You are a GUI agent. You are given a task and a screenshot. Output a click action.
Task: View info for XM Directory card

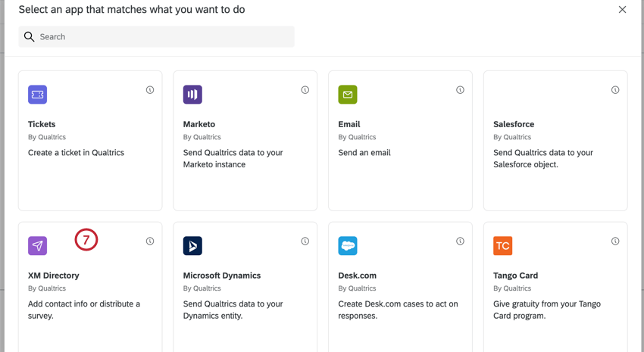coord(150,241)
